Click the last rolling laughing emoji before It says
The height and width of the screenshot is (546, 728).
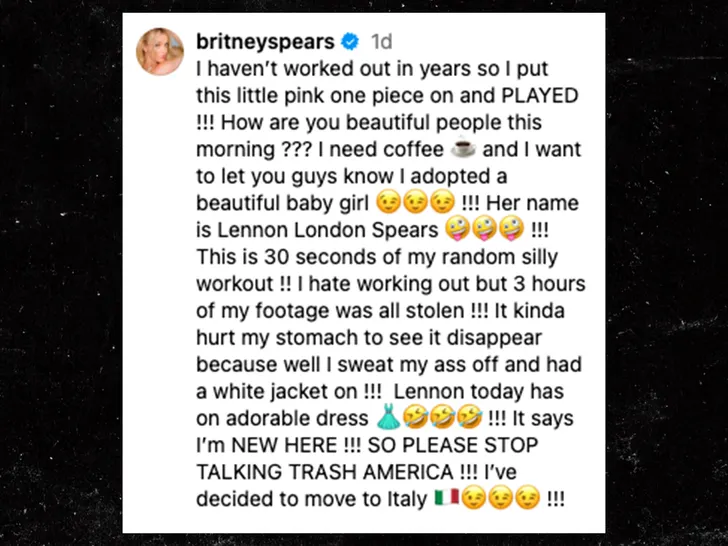[470, 417]
